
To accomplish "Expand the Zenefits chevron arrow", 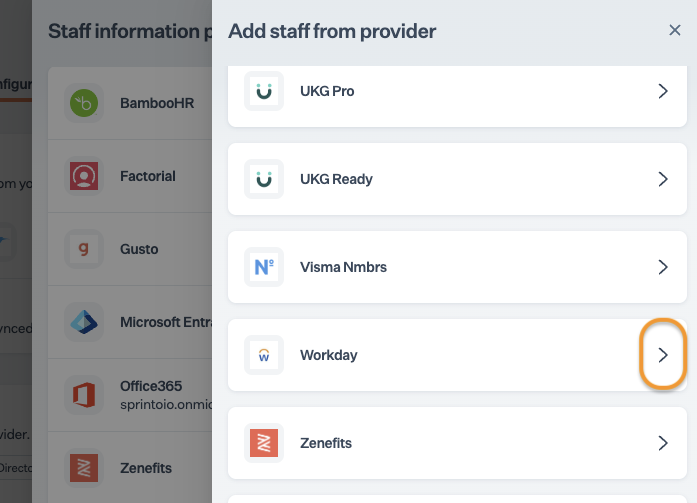I will 663,443.
